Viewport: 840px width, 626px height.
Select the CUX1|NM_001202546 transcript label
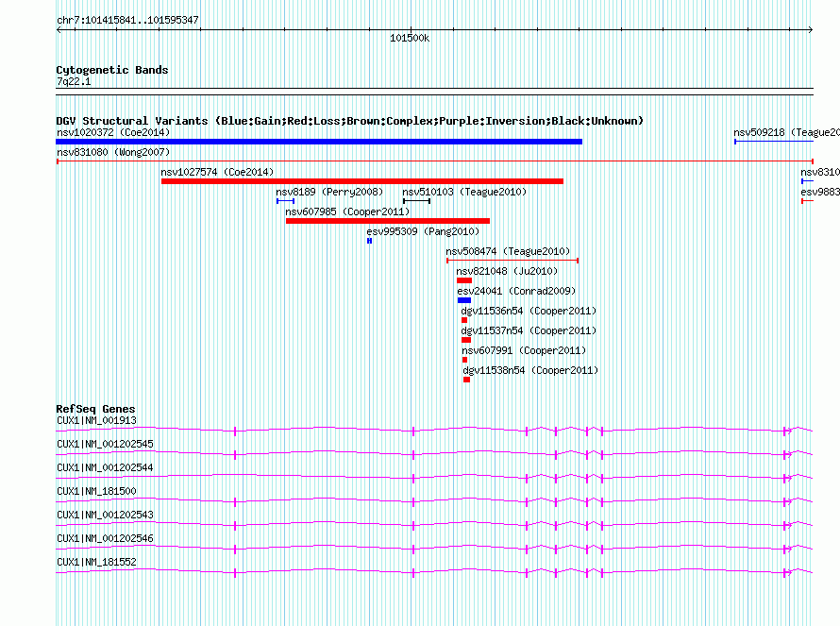pos(105,538)
